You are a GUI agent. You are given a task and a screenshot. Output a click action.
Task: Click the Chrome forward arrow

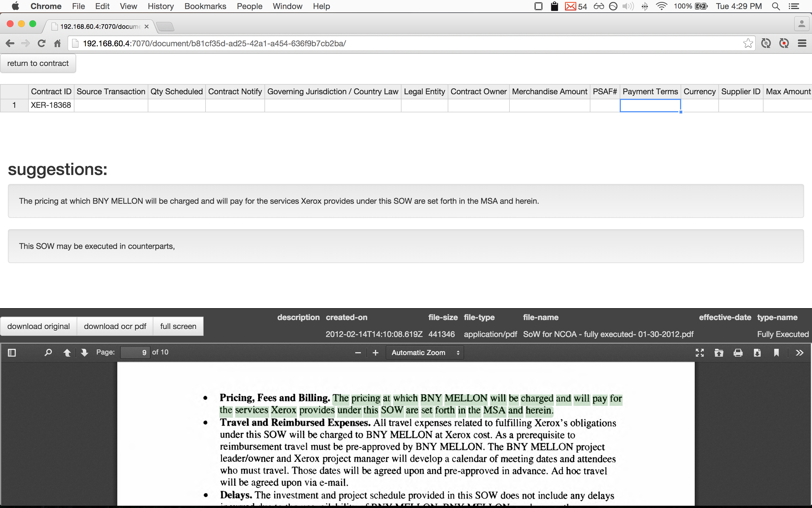25,43
